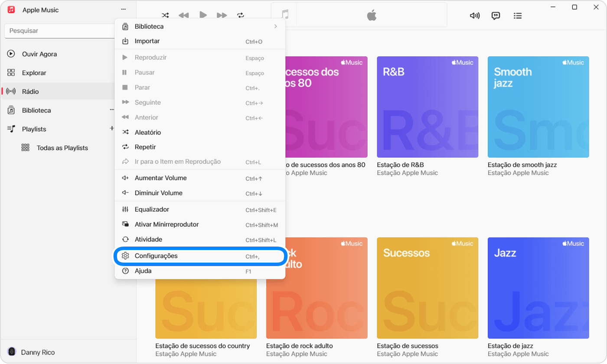
Task: Click the volume speaker icon
Action: coord(475,16)
